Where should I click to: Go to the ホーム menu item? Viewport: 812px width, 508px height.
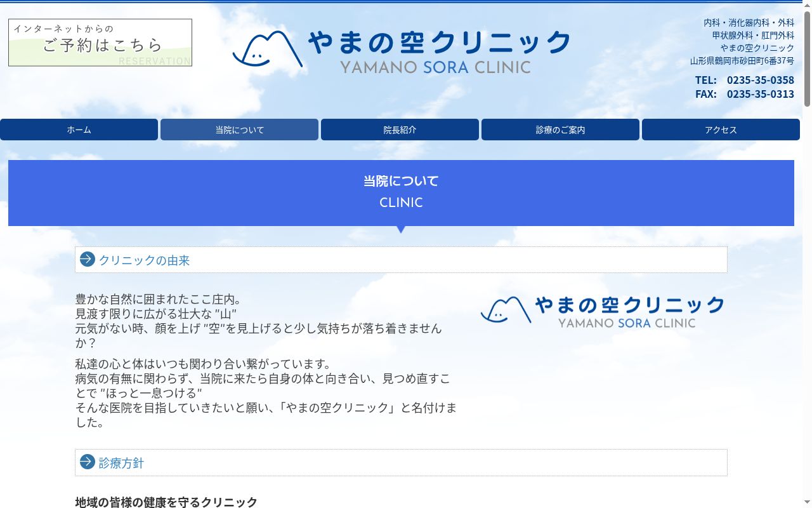tap(79, 130)
